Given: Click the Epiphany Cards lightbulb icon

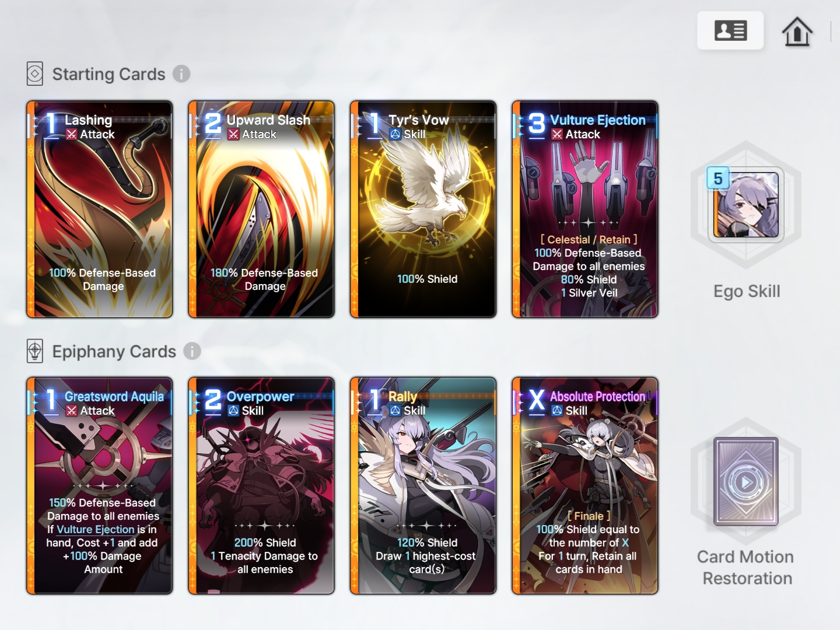Looking at the screenshot, I should pyautogui.click(x=35, y=351).
